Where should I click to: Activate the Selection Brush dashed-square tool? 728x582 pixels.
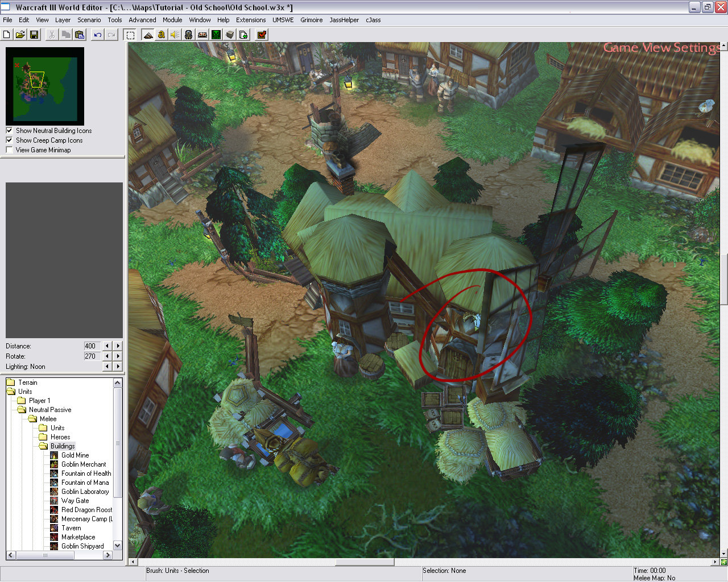(x=130, y=35)
